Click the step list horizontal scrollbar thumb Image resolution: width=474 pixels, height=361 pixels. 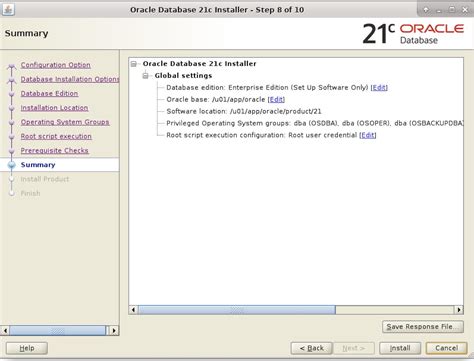[x=58, y=331]
